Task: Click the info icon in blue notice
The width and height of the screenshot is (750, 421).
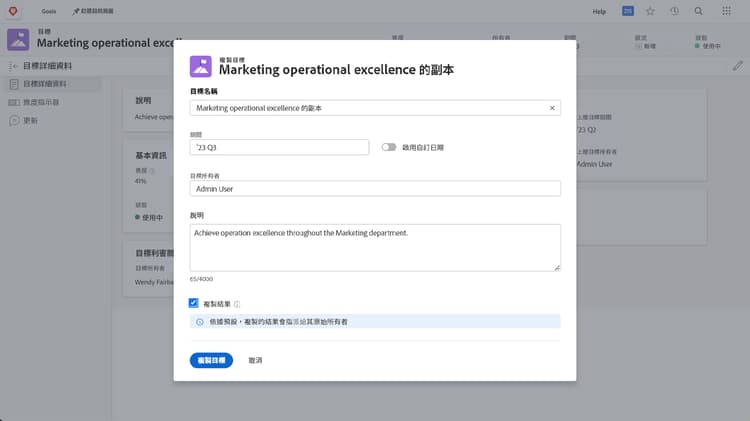Action: (x=200, y=322)
